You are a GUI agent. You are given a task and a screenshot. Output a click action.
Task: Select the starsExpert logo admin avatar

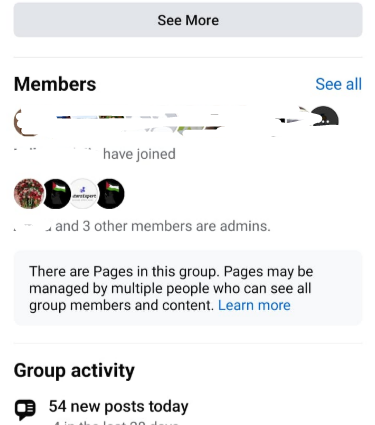pyautogui.click(x=84, y=194)
